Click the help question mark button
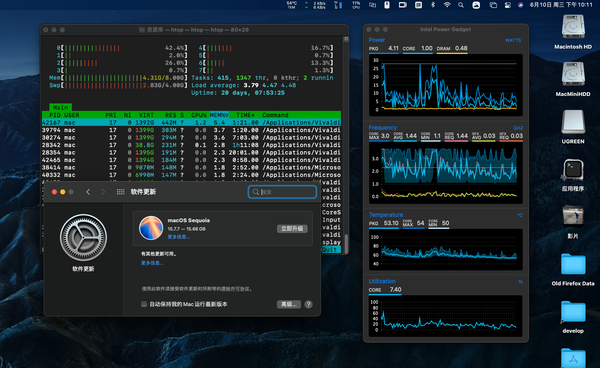Image resolution: width=600 pixels, height=368 pixels. (x=308, y=304)
